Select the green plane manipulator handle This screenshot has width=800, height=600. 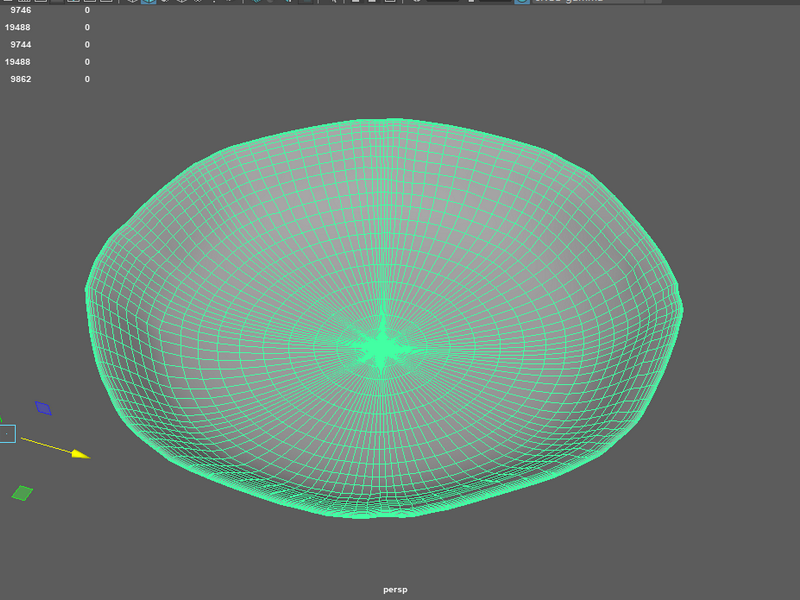(x=22, y=493)
